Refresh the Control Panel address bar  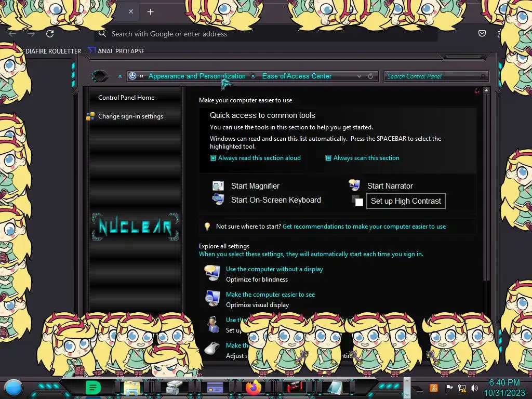pyautogui.click(x=370, y=76)
